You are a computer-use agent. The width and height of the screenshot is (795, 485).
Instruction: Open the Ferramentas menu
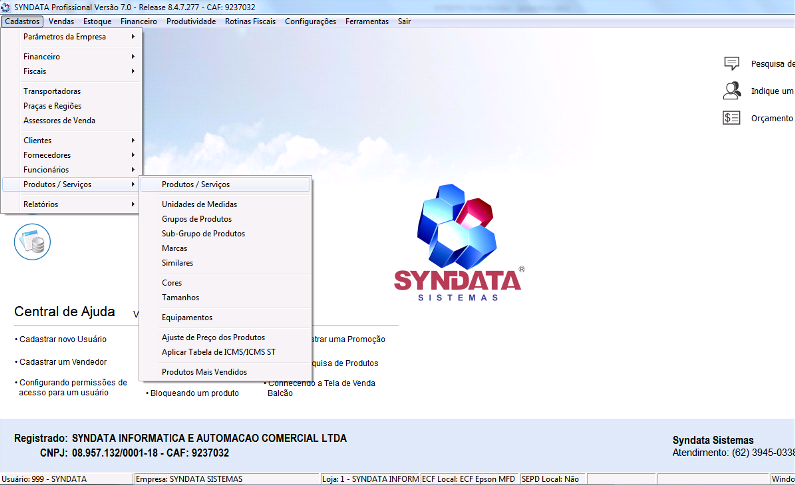[x=367, y=21]
